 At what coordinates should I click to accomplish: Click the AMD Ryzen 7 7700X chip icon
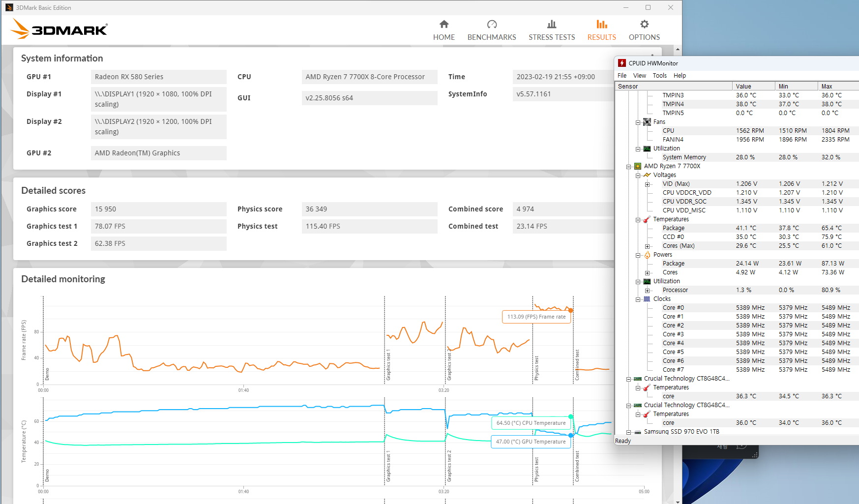[638, 166]
